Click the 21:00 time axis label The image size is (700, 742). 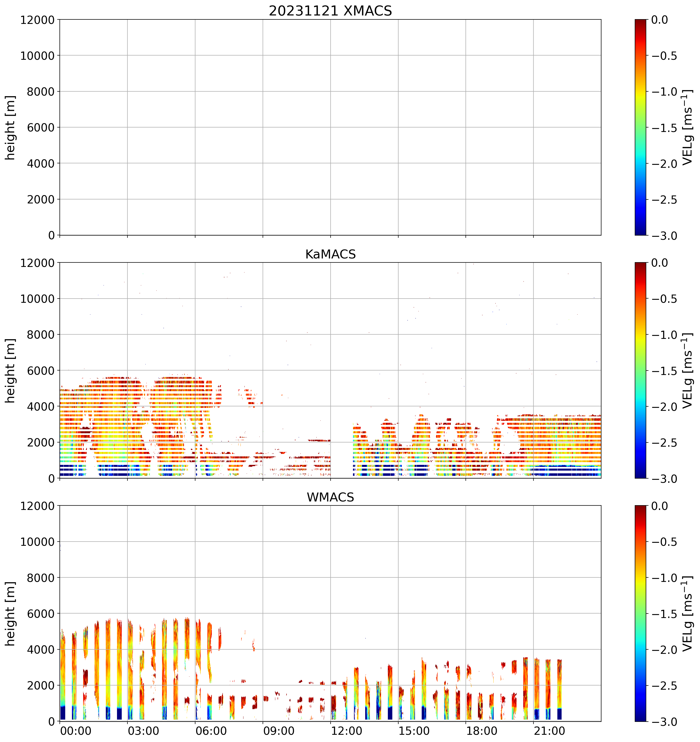pyautogui.click(x=549, y=731)
